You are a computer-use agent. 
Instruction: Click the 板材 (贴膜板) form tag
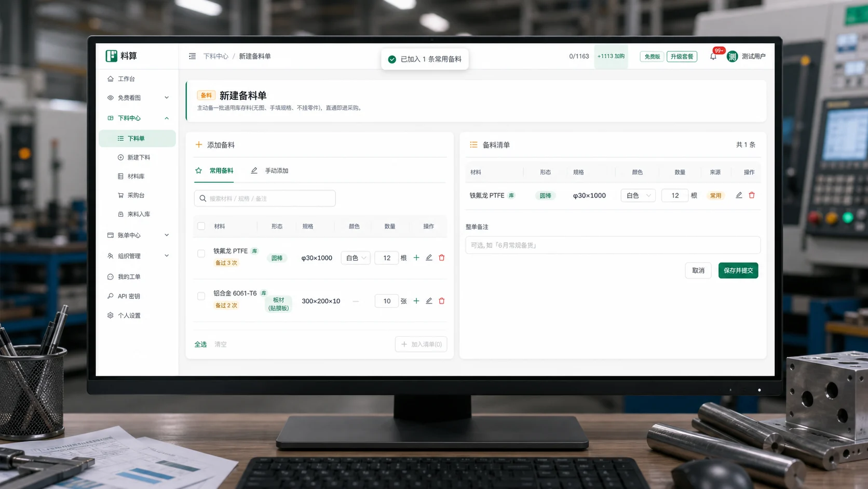click(279, 304)
